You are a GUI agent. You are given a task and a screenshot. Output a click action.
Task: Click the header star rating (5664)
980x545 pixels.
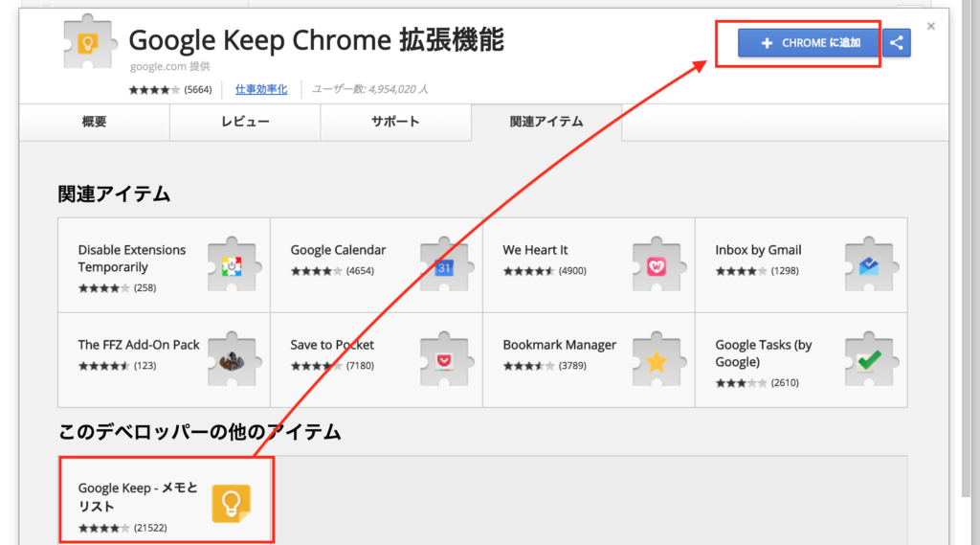(170, 89)
